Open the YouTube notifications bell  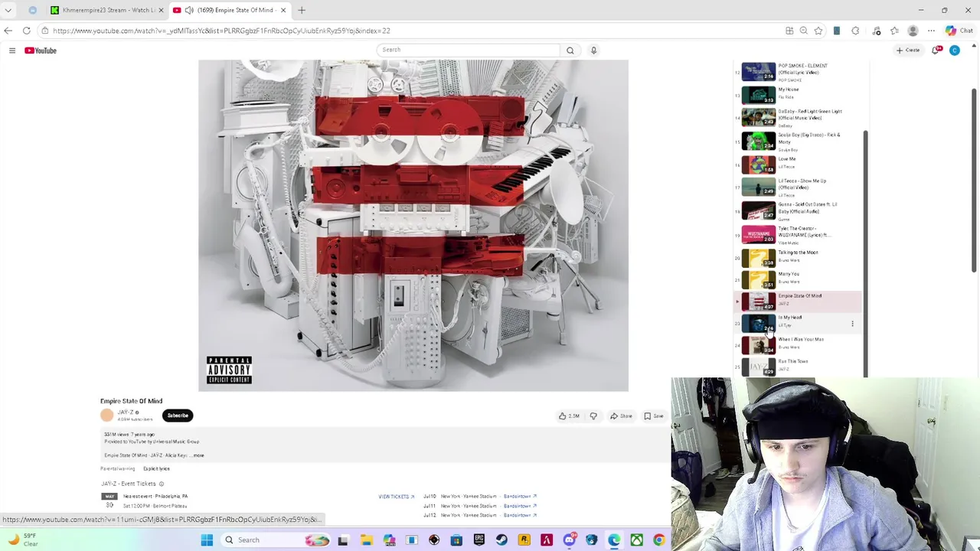tap(937, 51)
